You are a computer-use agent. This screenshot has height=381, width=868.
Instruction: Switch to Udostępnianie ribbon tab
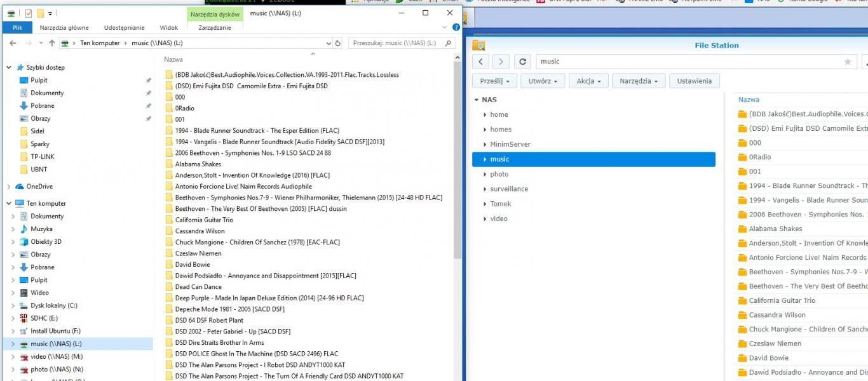click(125, 27)
